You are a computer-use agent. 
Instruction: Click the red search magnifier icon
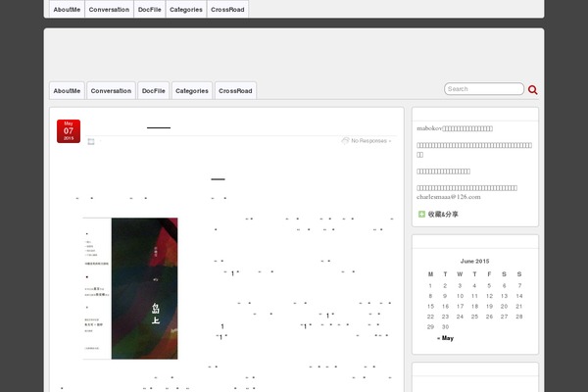532,90
